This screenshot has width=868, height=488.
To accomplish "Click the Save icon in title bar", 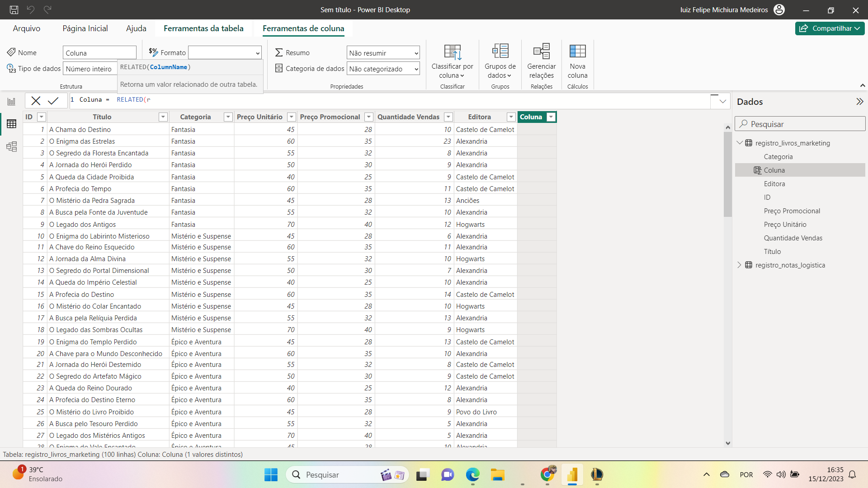I will click(x=14, y=9).
